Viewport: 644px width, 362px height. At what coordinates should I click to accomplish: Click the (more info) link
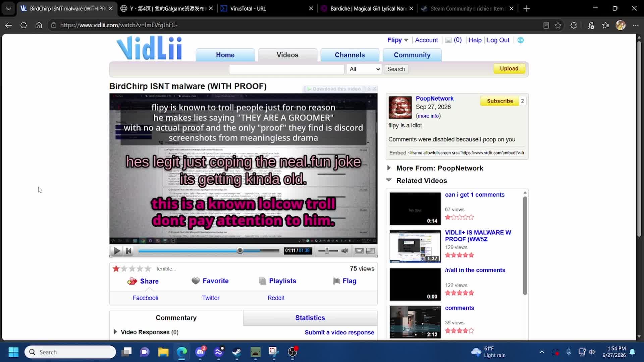(428, 116)
